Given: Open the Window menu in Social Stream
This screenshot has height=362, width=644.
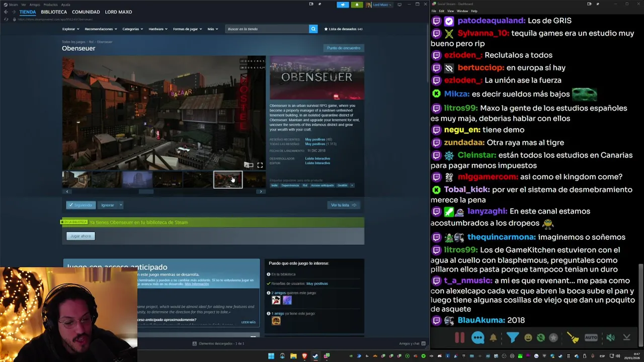Looking at the screenshot, I should click(462, 11).
